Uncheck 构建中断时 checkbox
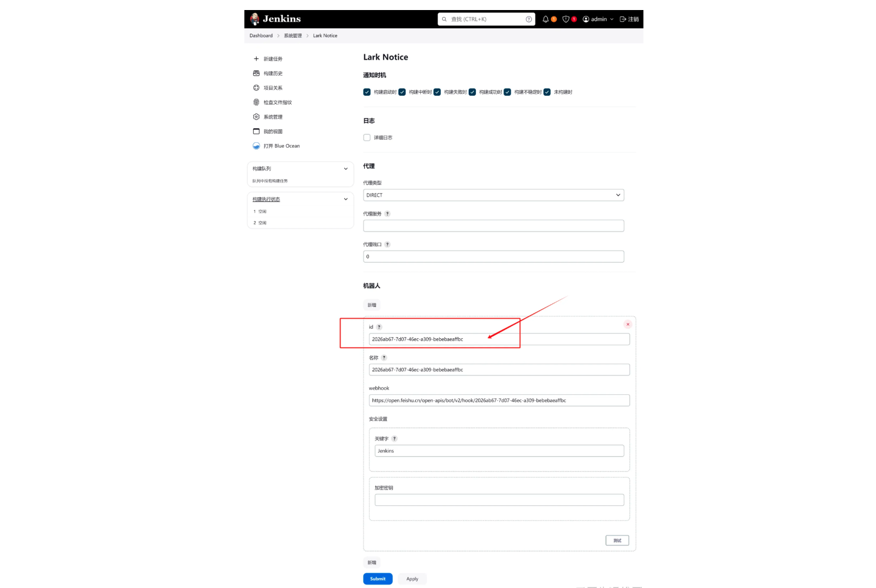Image resolution: width=876 pixels, height=588 pixels. click(402, 92)
